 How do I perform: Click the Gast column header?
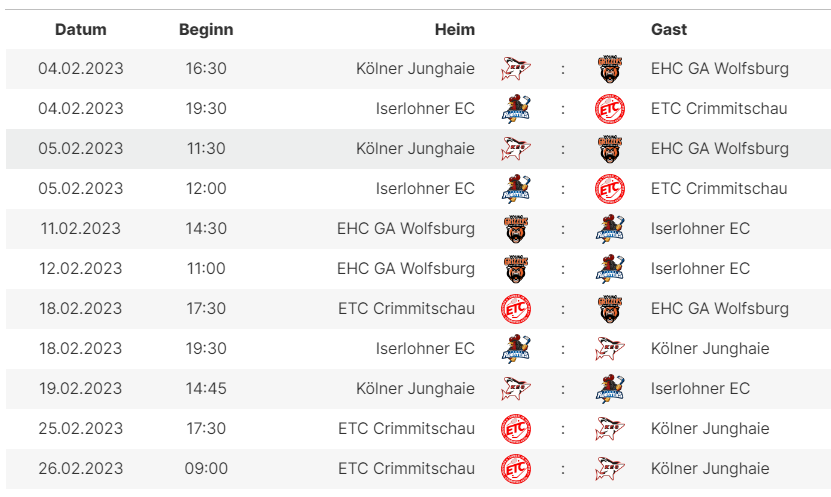(x=669, y=29)
